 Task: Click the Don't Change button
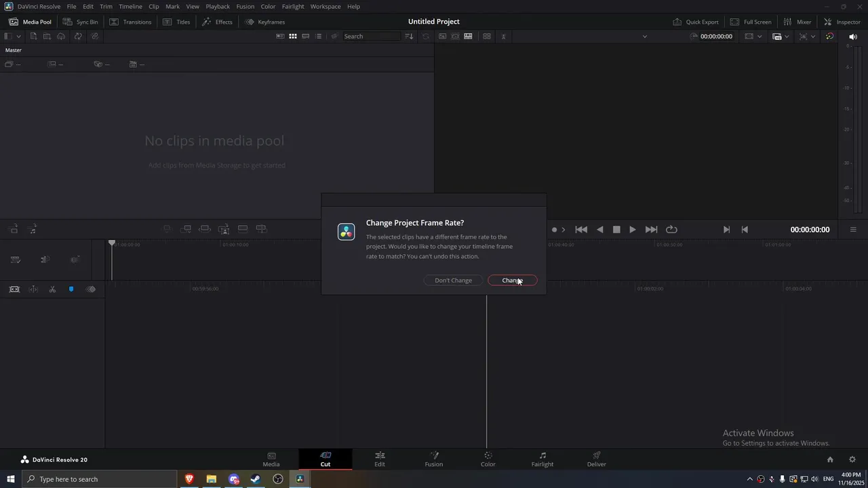pos(453,281)
